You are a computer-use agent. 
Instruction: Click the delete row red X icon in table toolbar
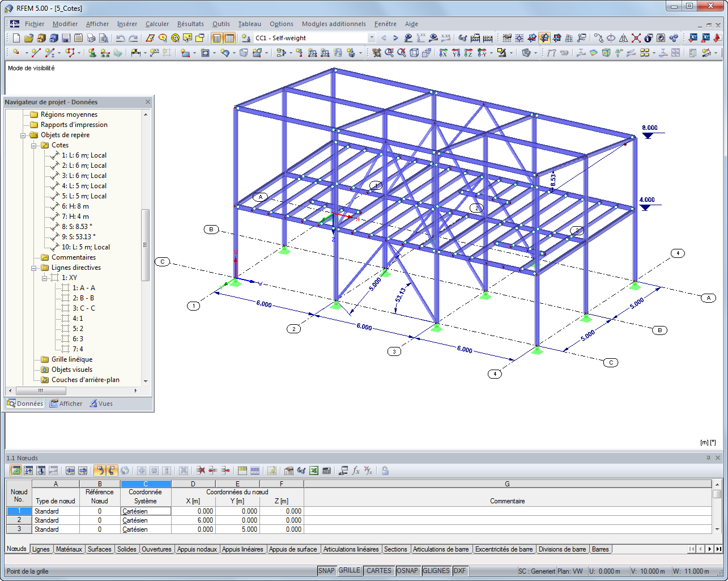(x=201, y=470)
